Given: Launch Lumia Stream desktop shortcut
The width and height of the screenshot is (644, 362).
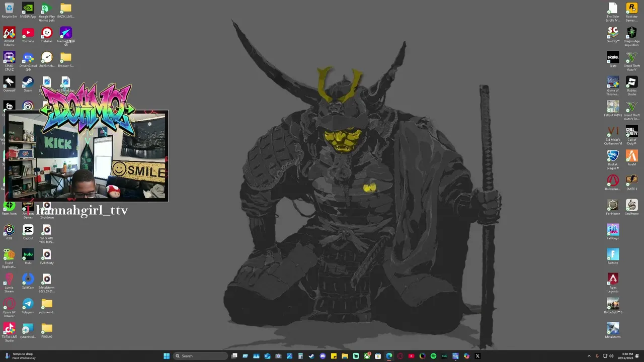Looking at the screenshot, I should coord(9,283).
